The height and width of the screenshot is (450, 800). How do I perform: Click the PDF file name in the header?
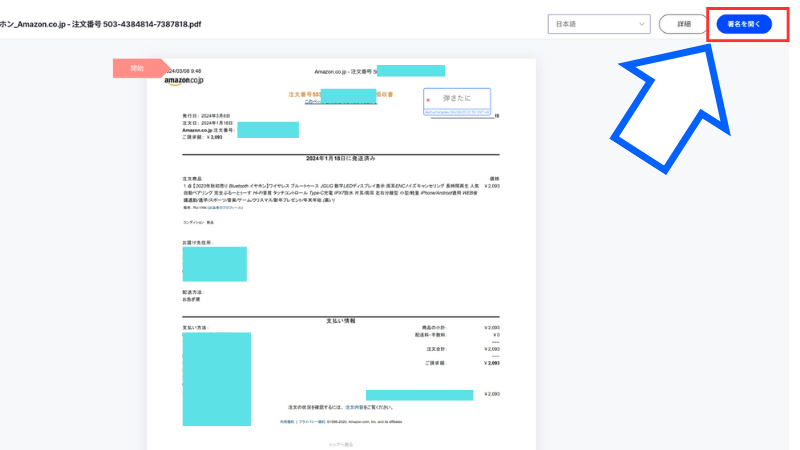pyautogui.click(x=101, y=24)
